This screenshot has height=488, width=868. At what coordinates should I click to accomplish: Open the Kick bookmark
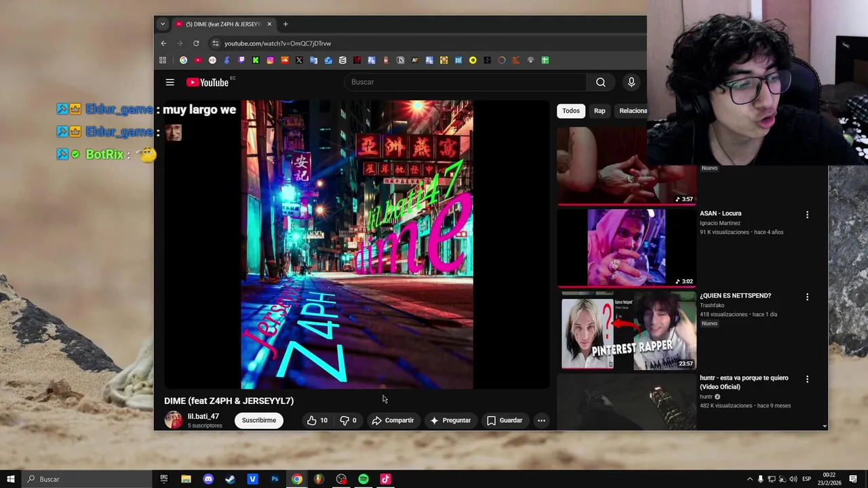tap(256, 60)
